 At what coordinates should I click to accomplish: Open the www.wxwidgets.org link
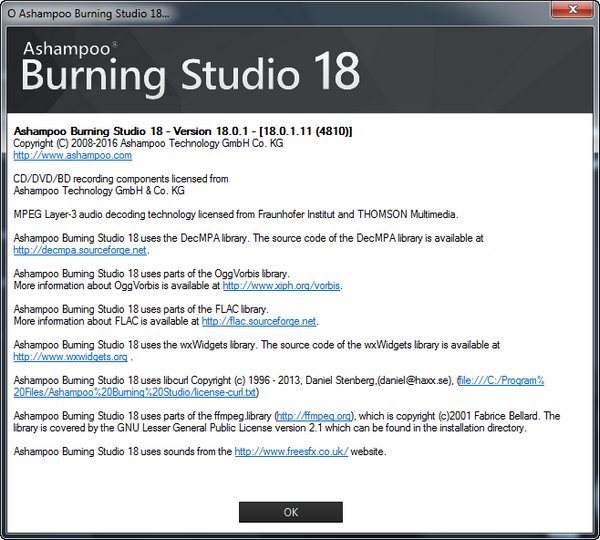tap(70, 356)
